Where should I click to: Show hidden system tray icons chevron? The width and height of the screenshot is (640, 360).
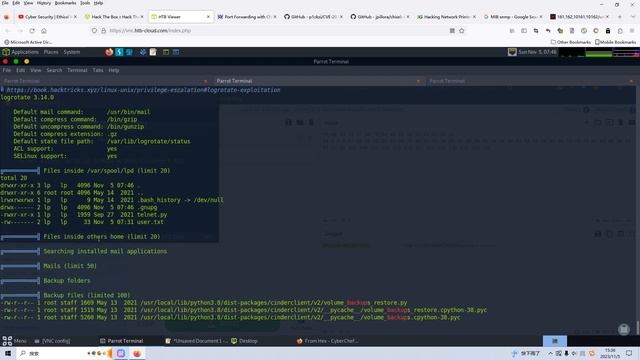(551, 353)
